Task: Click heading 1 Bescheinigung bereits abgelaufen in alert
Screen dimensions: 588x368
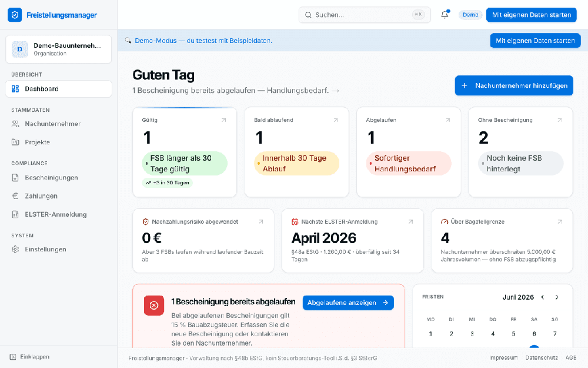Action: [233, 301]
